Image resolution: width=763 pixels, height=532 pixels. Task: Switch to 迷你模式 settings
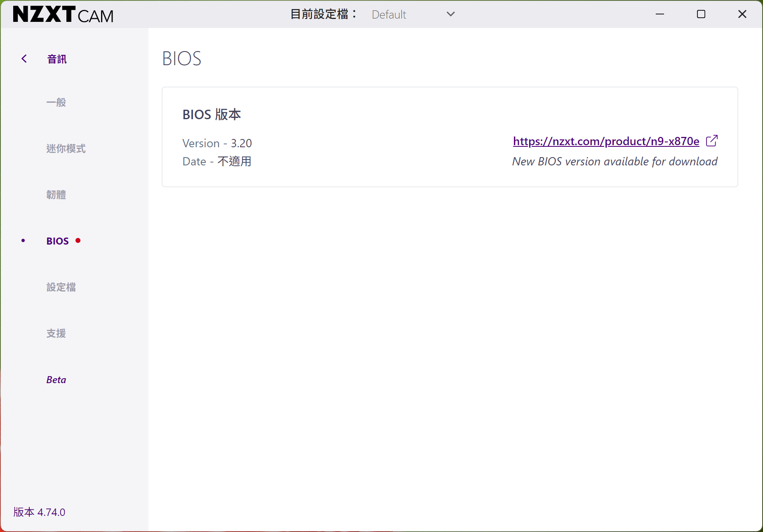(66, 148)
